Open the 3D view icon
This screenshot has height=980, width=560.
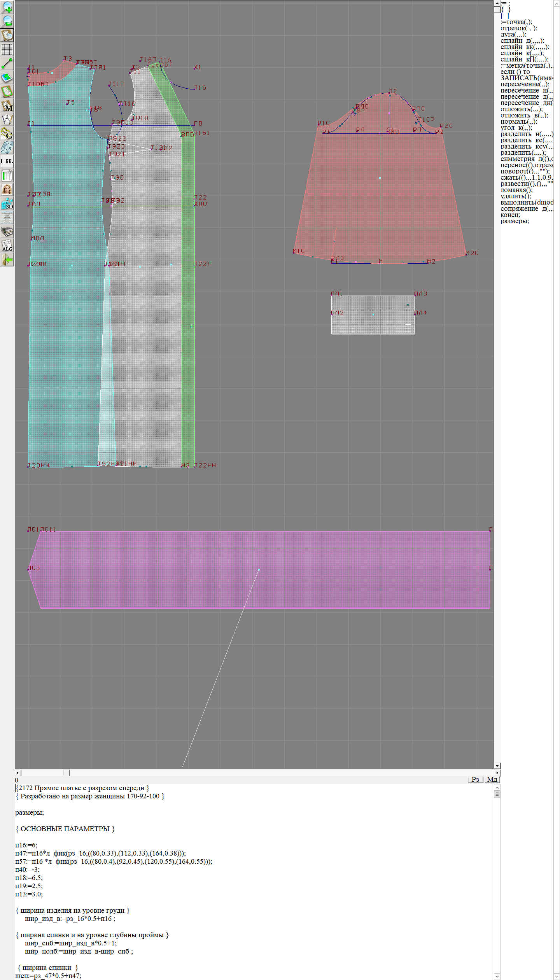click(x=7, y=203)
